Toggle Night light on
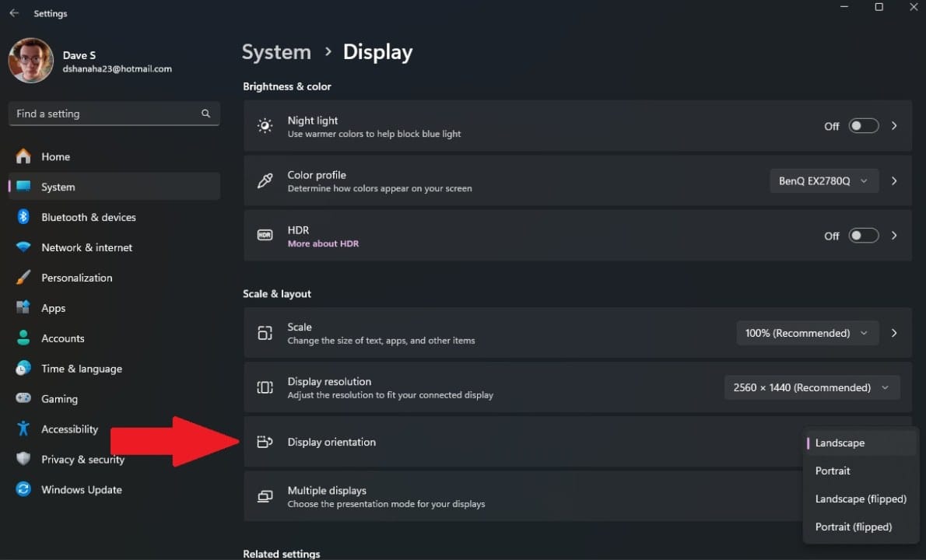Image resolution: width=926 pixels, height=560 pixels. tap(863, 125)
